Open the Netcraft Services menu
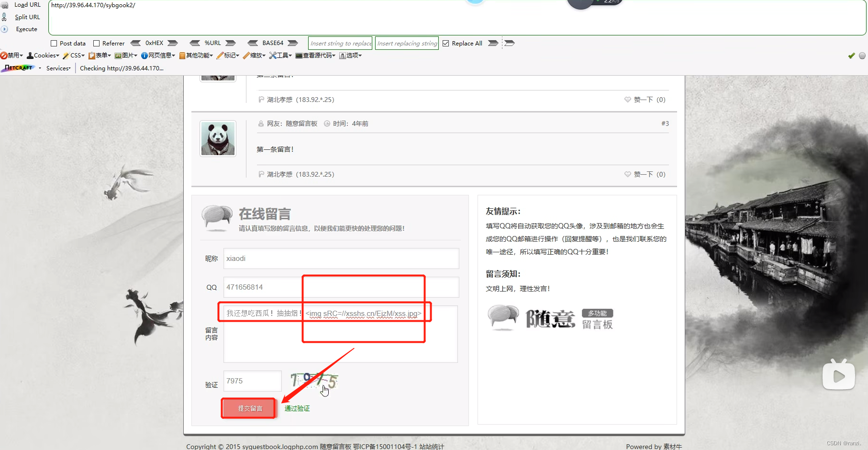This screenshot has height=450, width=868. click(x=58, y=68)
